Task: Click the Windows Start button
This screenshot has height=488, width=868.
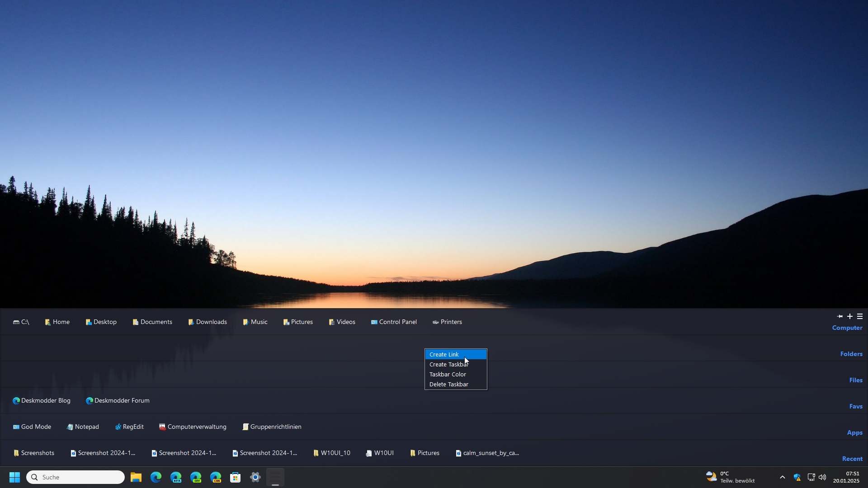Action: tap(14, 478)
